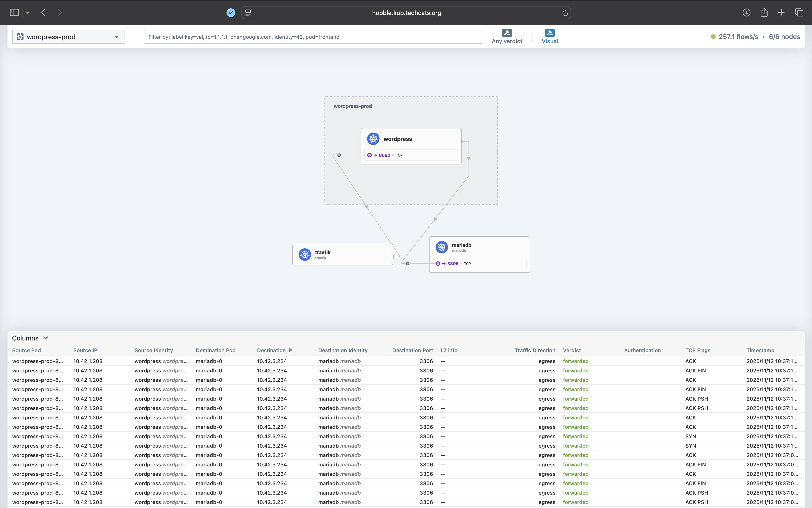The image size is (812, 508).
Task: Expand the Columns chevron menu
Action: tap(46, 338)
